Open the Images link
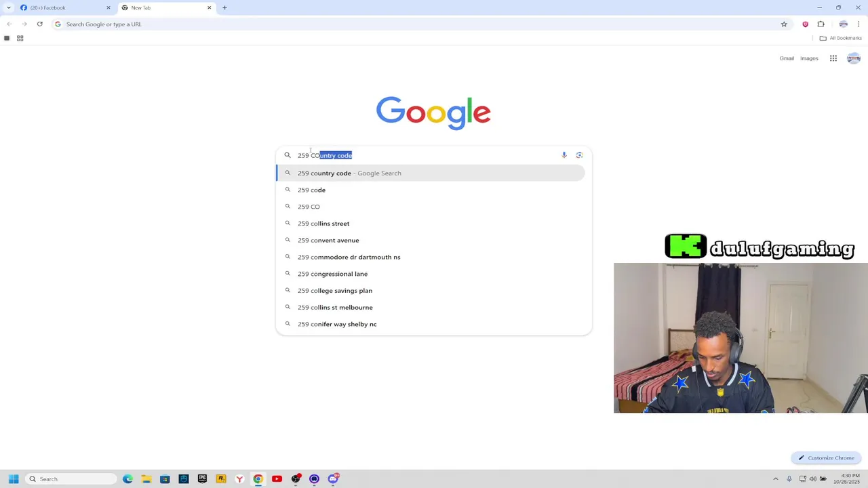The height and width of the screenshot is (488, 868). (x=809, y=58)
